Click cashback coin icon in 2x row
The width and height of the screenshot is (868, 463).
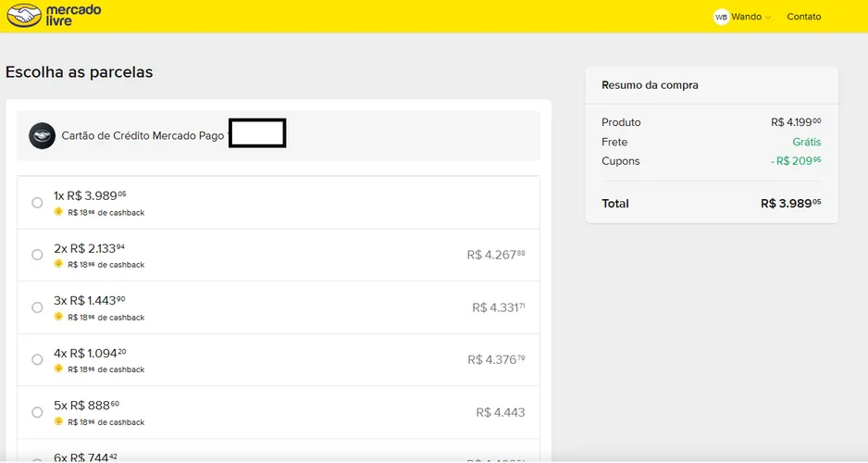58,264
